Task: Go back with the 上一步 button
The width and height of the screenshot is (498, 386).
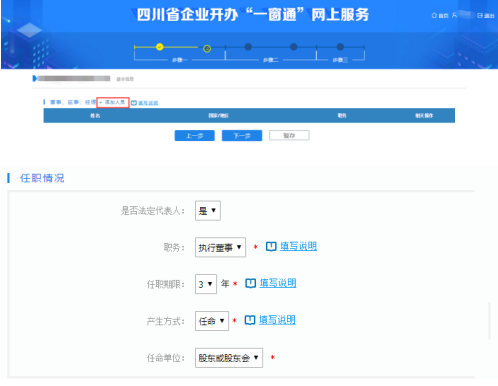Action: (195, 136)
